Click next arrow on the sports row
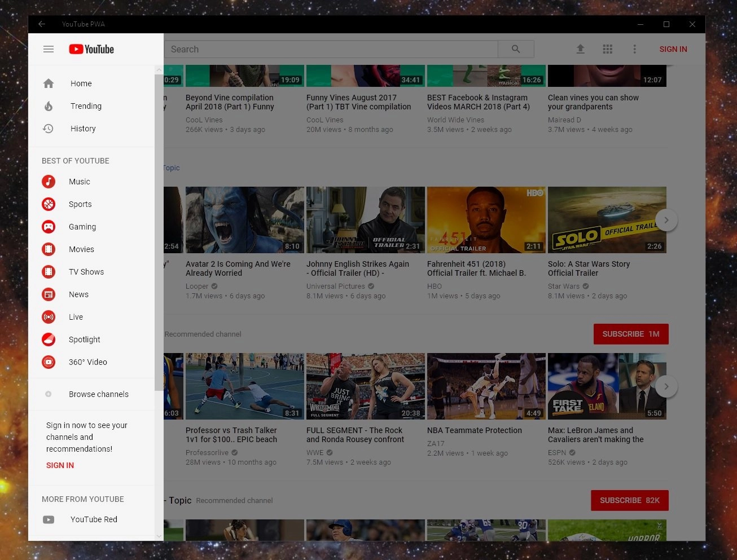737x560 pixels. coord(666,386)
